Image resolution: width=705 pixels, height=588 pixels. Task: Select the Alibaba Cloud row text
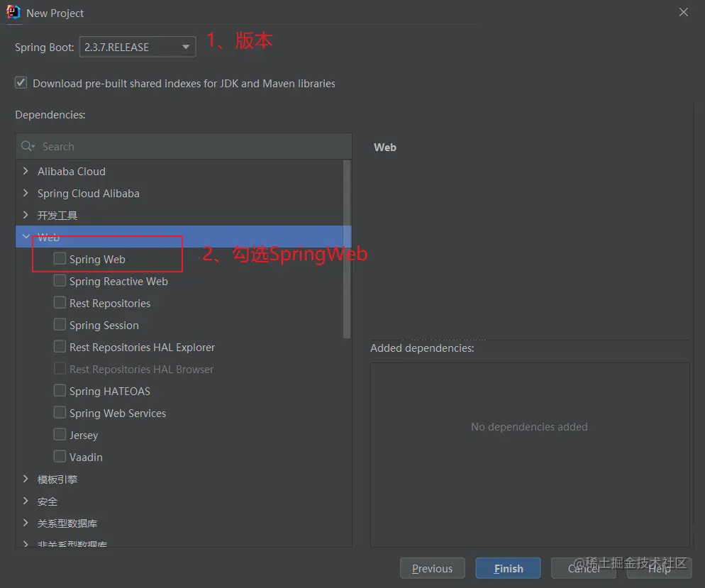pyautogui.click(x=72, y=171)
